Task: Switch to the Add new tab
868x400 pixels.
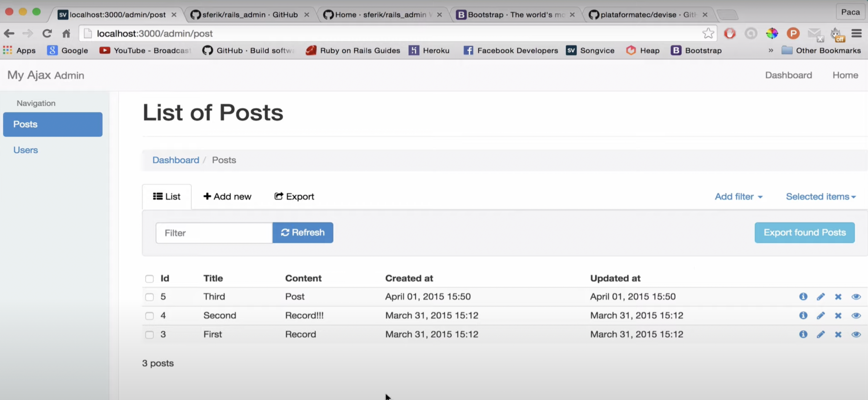Action: pos(227,197)
